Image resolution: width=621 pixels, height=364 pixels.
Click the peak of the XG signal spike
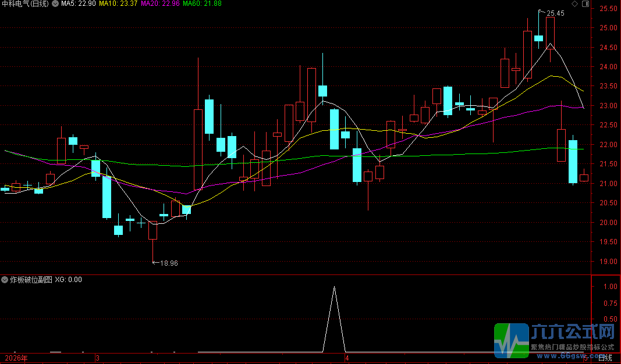(x=334, y=287)
